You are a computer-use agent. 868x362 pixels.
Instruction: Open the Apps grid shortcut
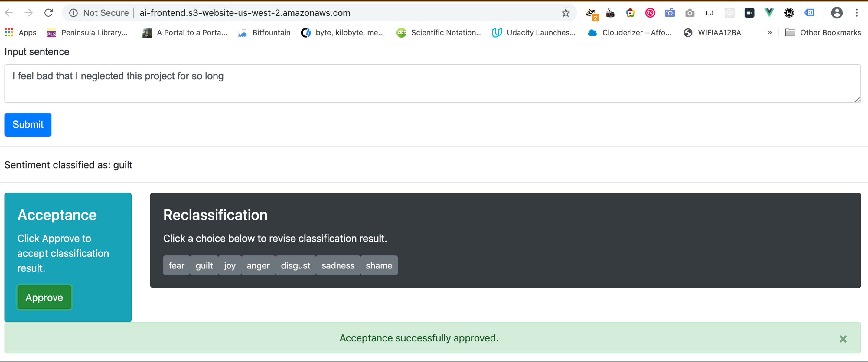click(21, 32)
